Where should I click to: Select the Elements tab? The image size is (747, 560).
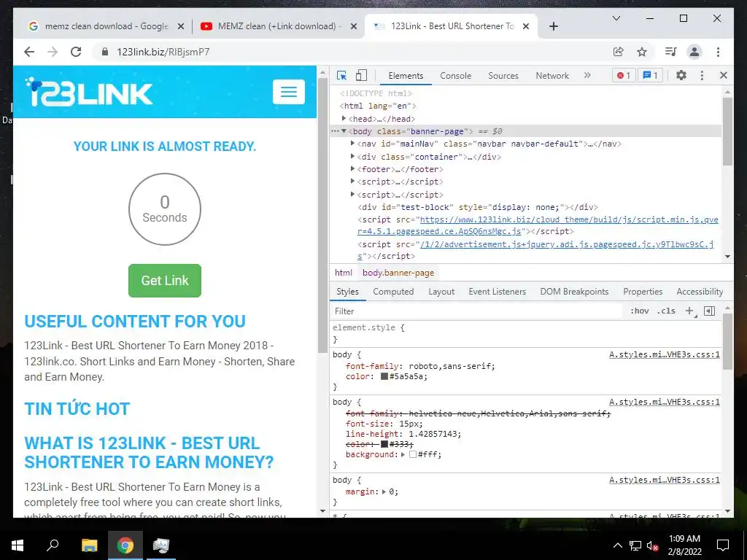(x=406, y=75)
